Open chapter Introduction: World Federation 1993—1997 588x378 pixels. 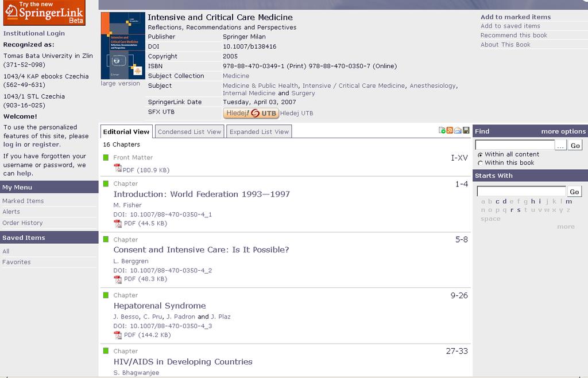pyautogui.click(x=202, y=194)
